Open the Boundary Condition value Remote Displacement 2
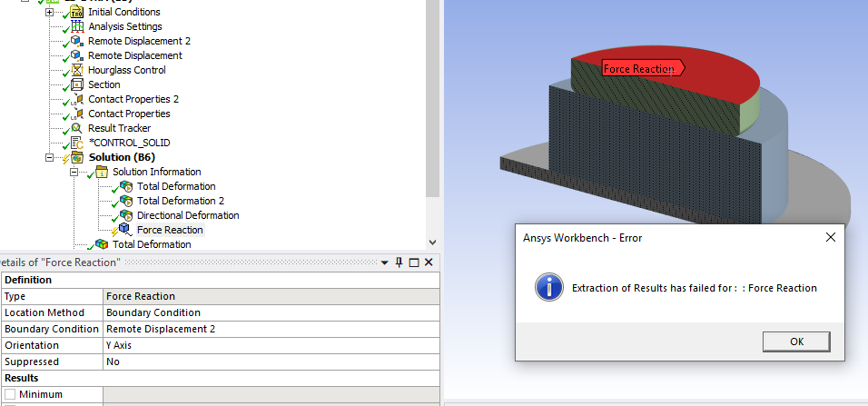The width and height of the screenshot is (868, 406). [x=271, y=329]
